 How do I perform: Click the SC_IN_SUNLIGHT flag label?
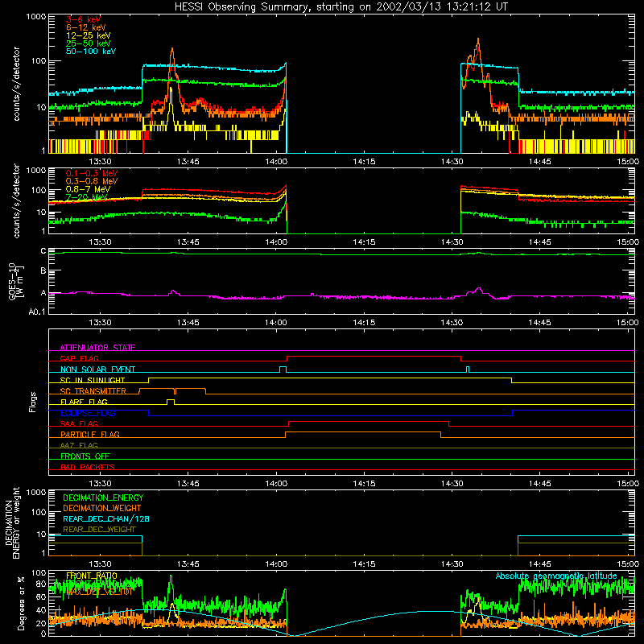93,380
